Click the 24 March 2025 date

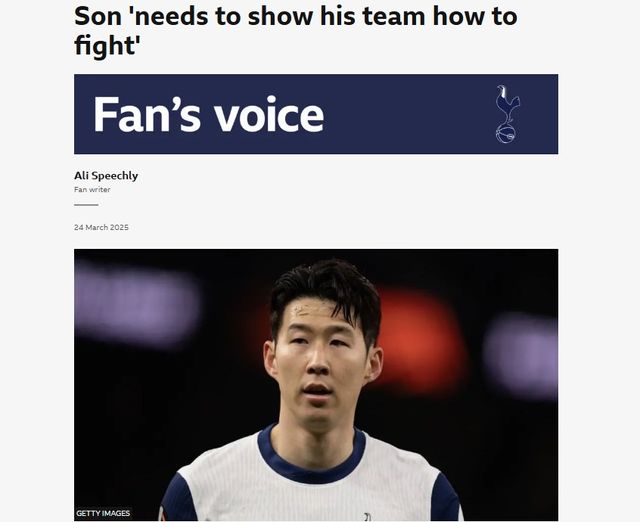[101, 227]
